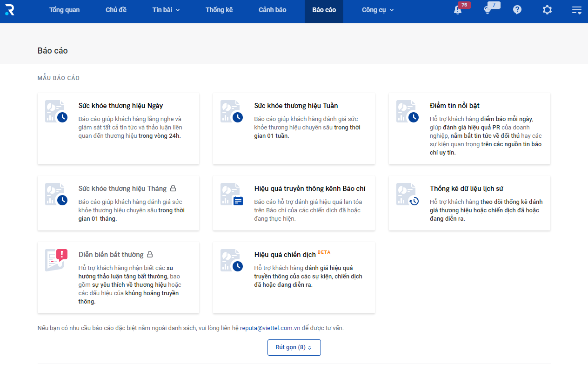Expand the Công cụ dropdown menu
Viewport: 588px width, 365px height.
click(378, 10)
